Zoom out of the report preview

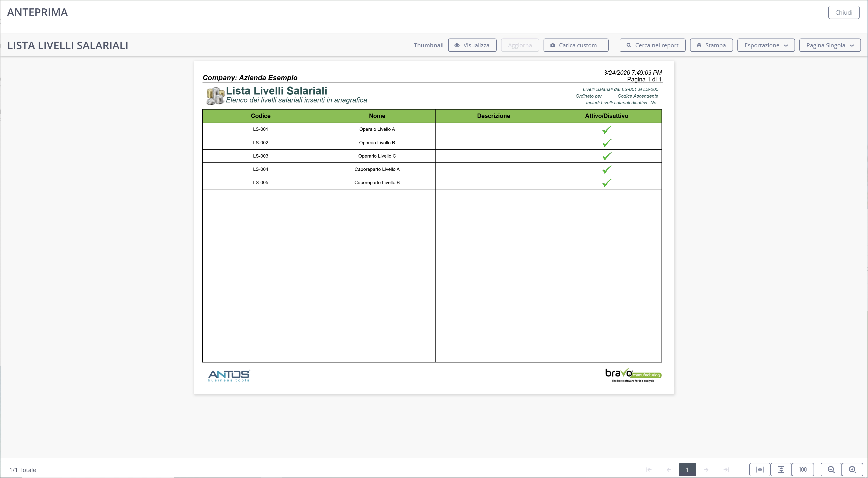(x=831, y=470)
